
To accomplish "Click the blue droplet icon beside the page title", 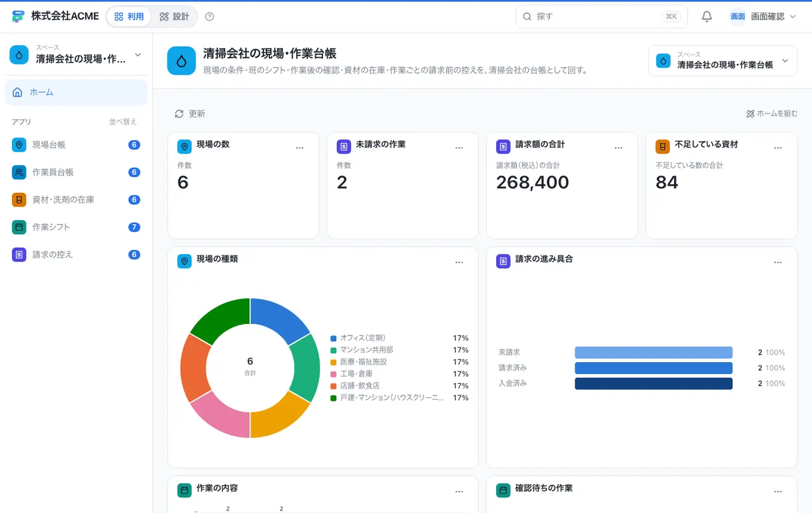I will tap(181, 61).
